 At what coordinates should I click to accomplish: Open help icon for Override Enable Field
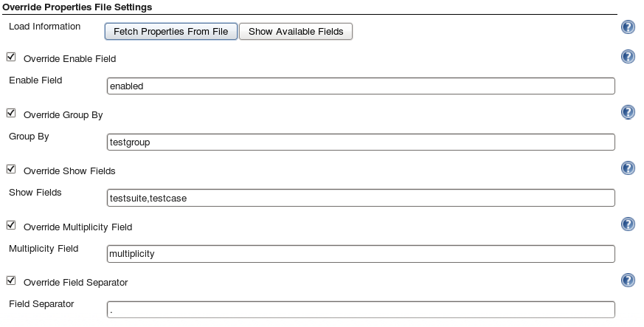click(x=628, y=57)
